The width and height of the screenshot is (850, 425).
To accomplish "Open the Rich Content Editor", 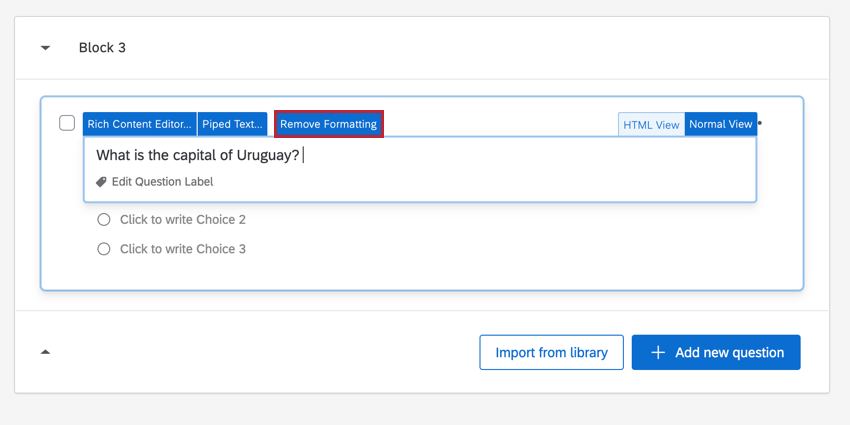I will [x=139, y=124].
